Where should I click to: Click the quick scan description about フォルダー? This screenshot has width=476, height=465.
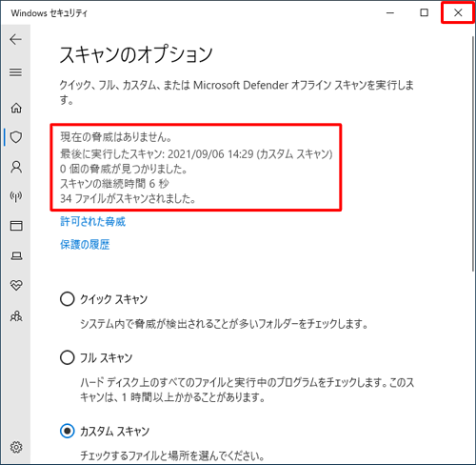(224, 324)
